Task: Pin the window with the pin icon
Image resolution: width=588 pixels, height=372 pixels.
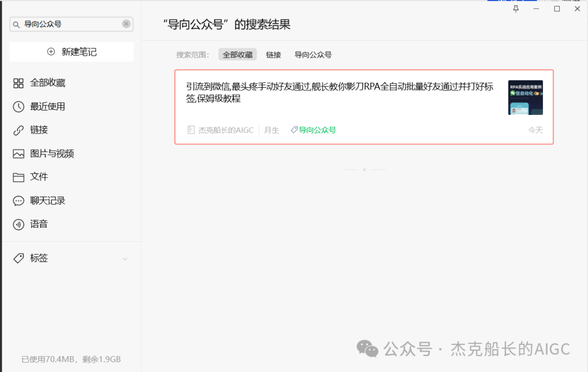Action: tap(516, 9)
